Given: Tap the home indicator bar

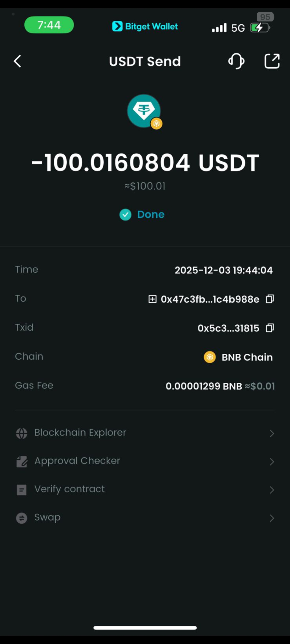Looking at the screenshot, I should point(145,628).
